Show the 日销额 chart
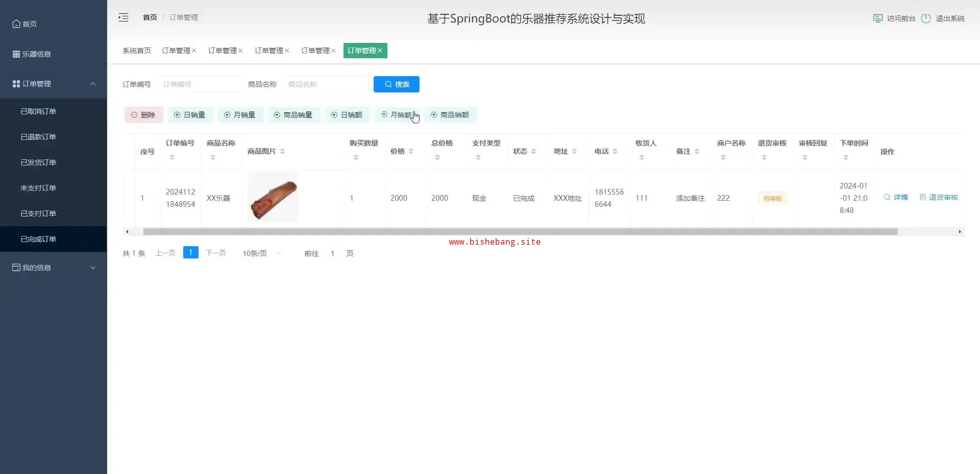Image resolution: width=980 pixels, height=474 pixels. [x=347, y=115]
